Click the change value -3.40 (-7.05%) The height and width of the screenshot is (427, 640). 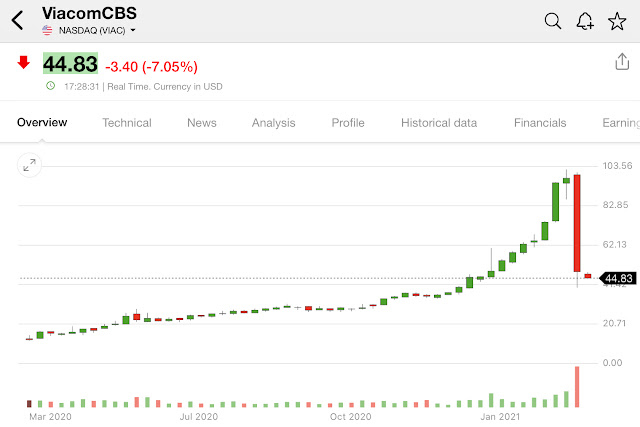click(x=151, y=67)
